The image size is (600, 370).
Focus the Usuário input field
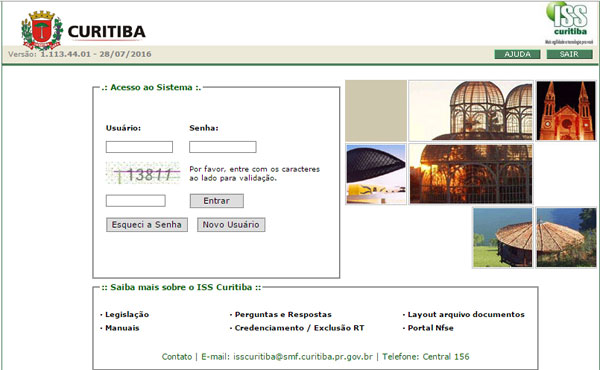point(139,147)
